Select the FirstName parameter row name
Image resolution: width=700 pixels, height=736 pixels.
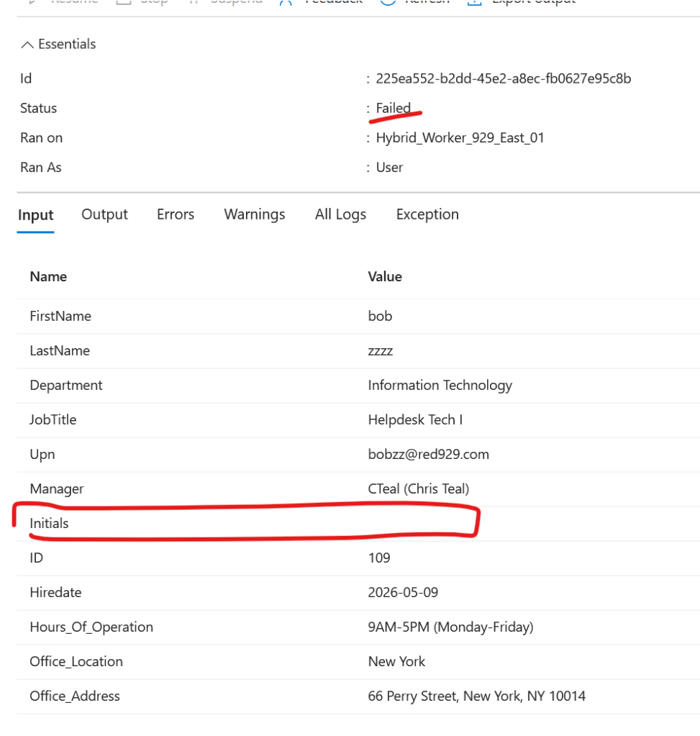(60, 316)
